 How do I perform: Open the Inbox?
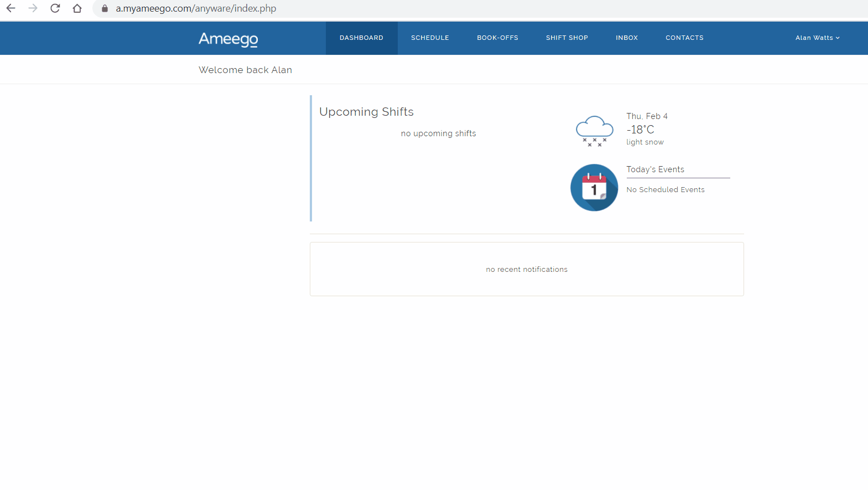(x=626, y=38)
